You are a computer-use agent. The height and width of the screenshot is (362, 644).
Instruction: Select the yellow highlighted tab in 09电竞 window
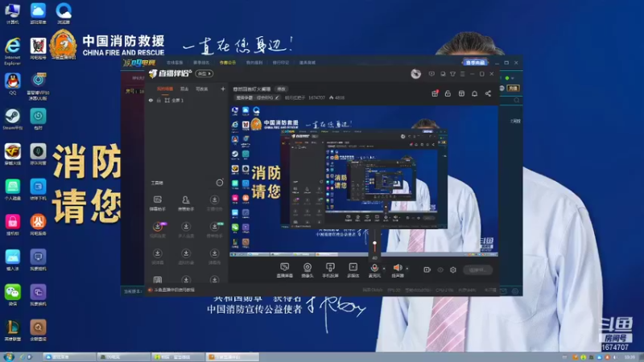coord(228,63)
